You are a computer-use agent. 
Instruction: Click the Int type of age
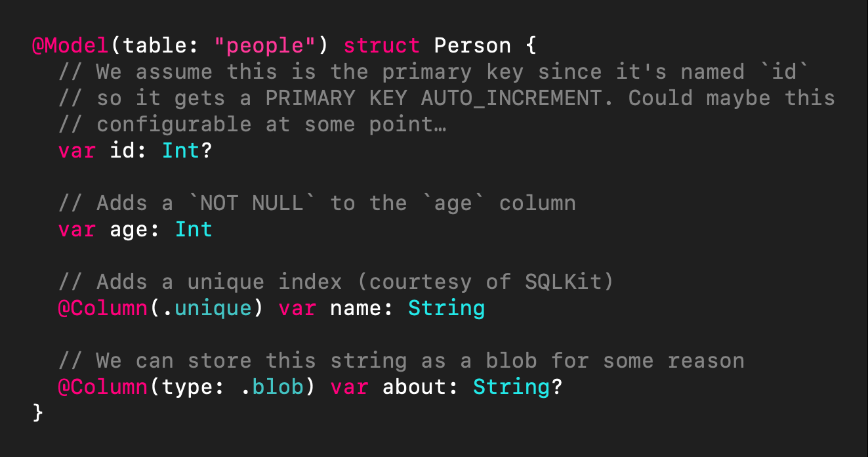[194, 229]
